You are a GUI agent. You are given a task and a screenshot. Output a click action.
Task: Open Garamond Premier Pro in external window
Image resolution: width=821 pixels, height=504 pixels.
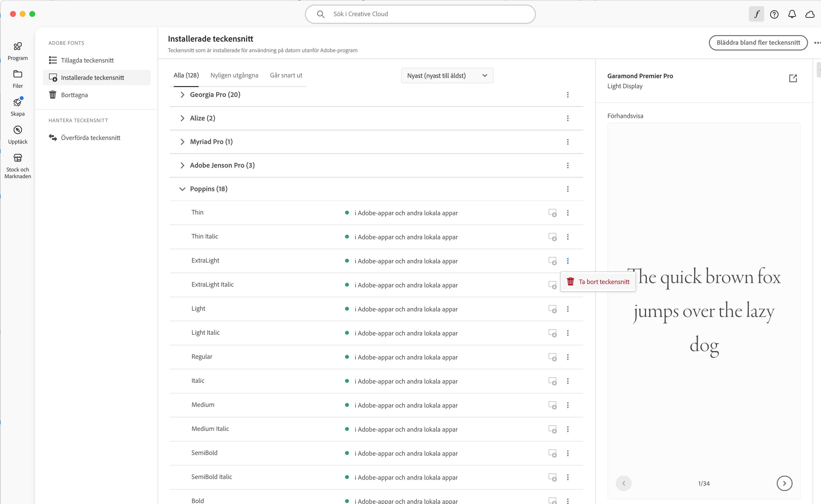[793, 78]
